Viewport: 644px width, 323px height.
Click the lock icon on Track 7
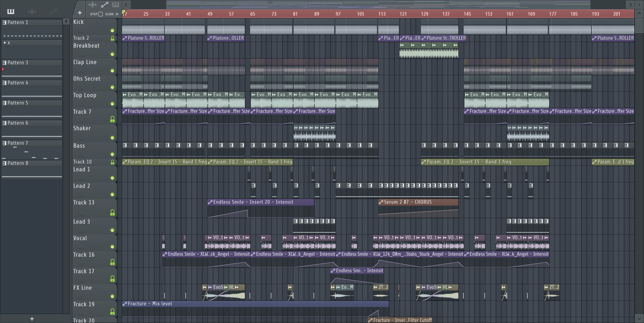pos(112,119)
